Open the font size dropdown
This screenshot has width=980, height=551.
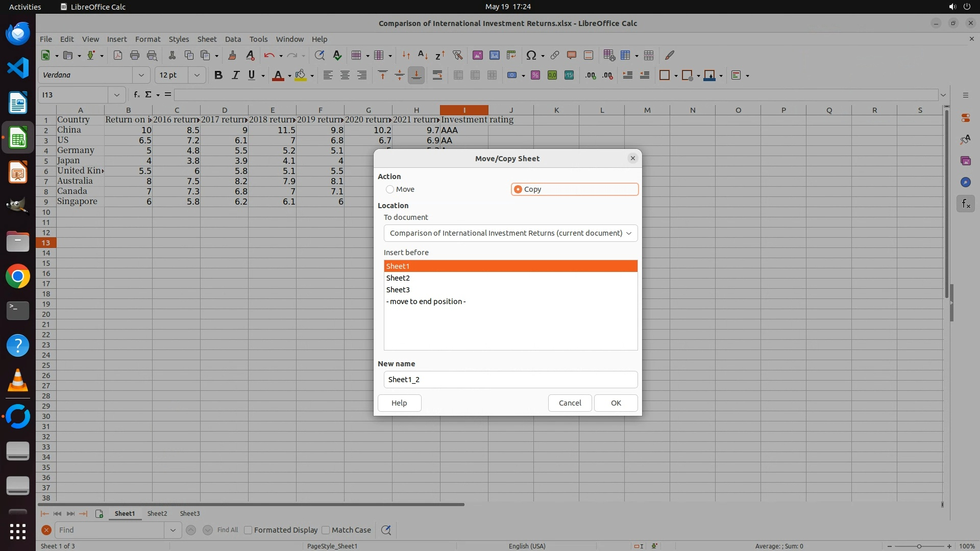[197, 75]
